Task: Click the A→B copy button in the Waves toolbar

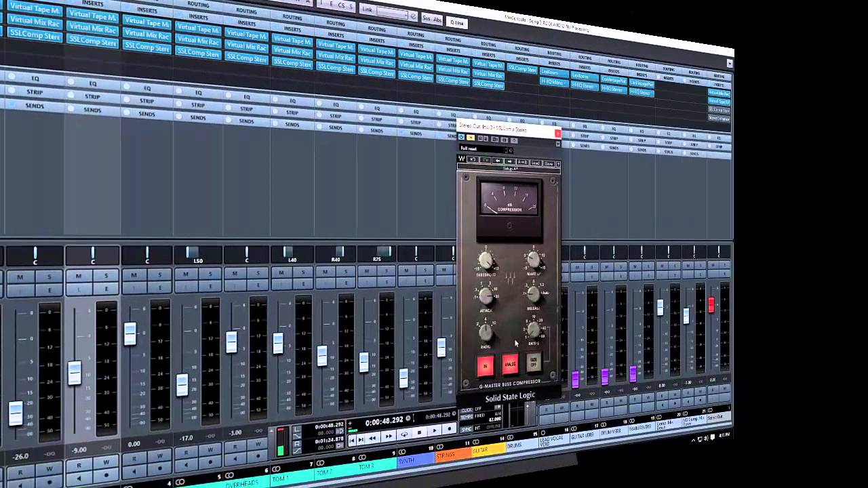Action: [523, 162]
